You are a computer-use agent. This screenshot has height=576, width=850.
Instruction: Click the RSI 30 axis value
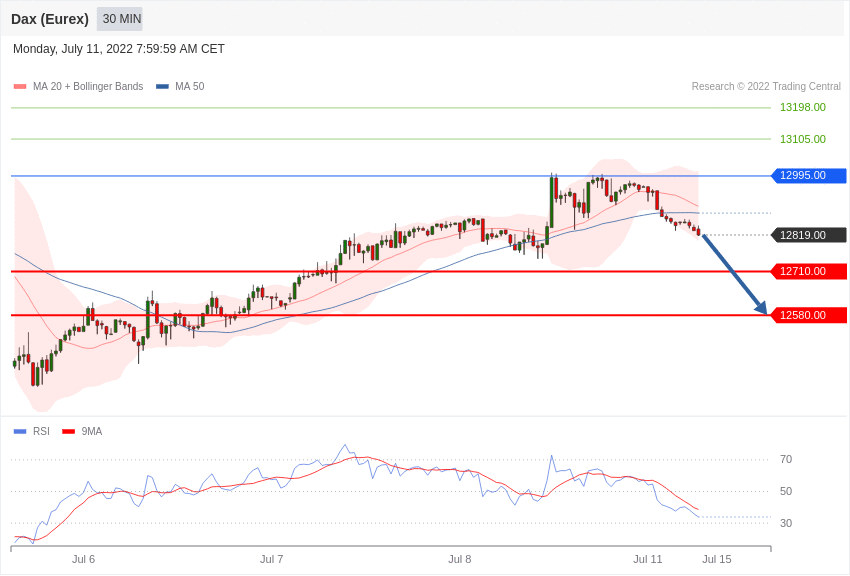(786, 523)
